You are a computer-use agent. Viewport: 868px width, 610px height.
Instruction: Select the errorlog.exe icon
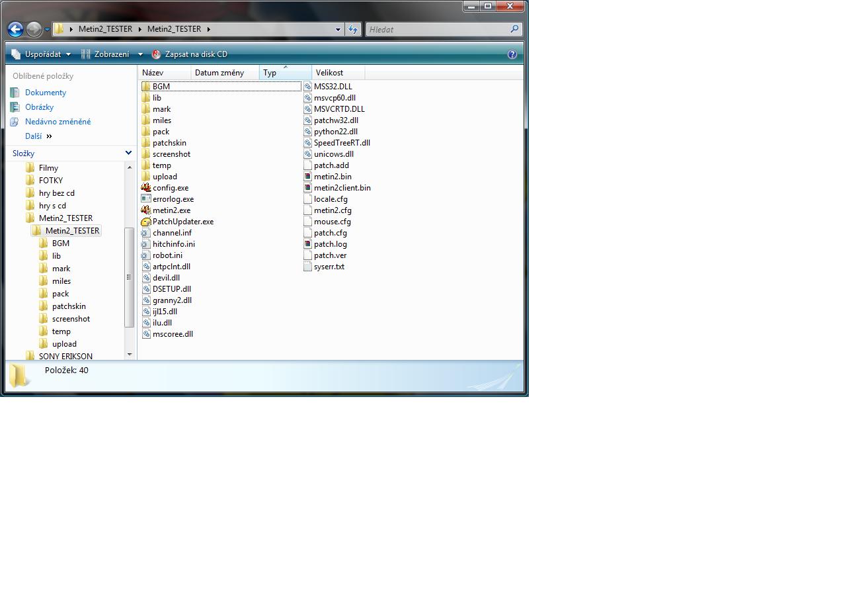pos(146,199)
